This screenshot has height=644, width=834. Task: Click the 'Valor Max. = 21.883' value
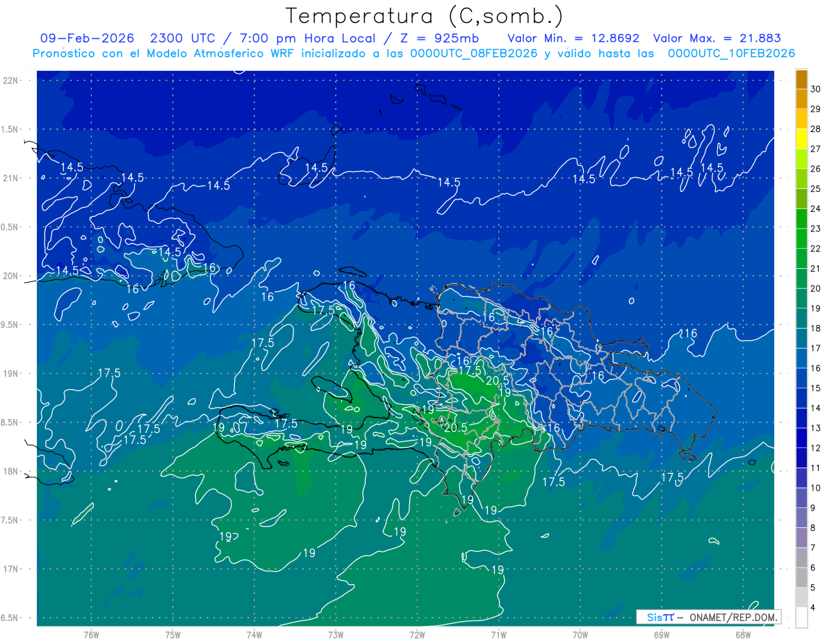[717, 39]
